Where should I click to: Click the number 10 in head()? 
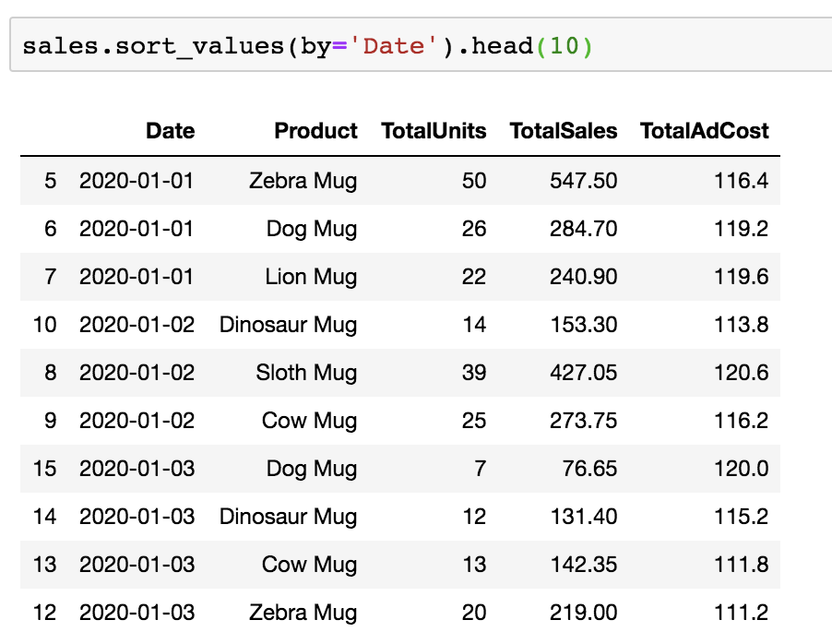click(562, 45)
